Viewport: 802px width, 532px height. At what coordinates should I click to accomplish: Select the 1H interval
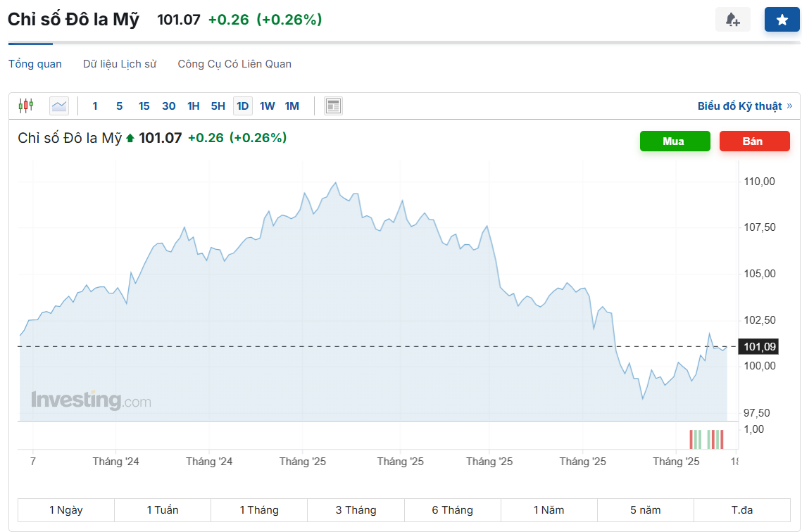tap(193, 106)
